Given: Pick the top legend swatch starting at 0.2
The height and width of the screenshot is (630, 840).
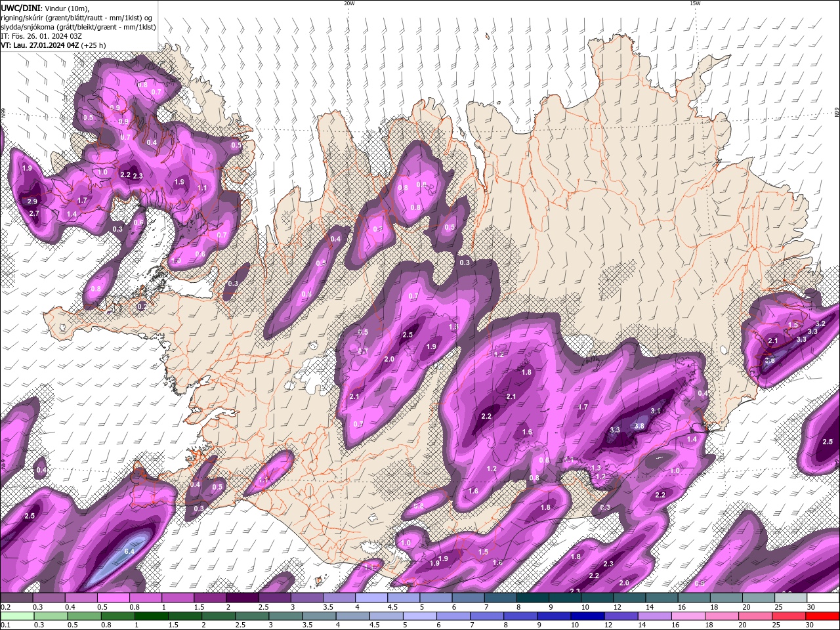Looking at the screenshot, I should [x=16, y=598].
